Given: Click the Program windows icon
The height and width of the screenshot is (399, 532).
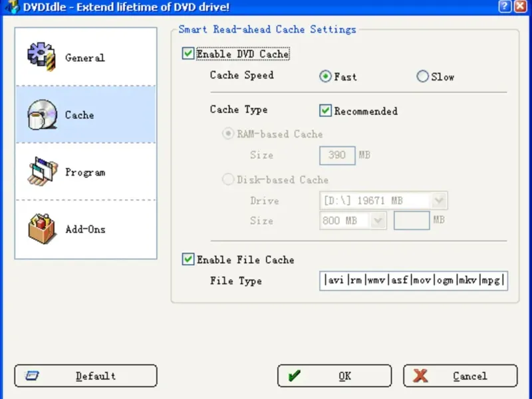Looking at the screenshot, I should pyautogui.click(x=41, y=172).
